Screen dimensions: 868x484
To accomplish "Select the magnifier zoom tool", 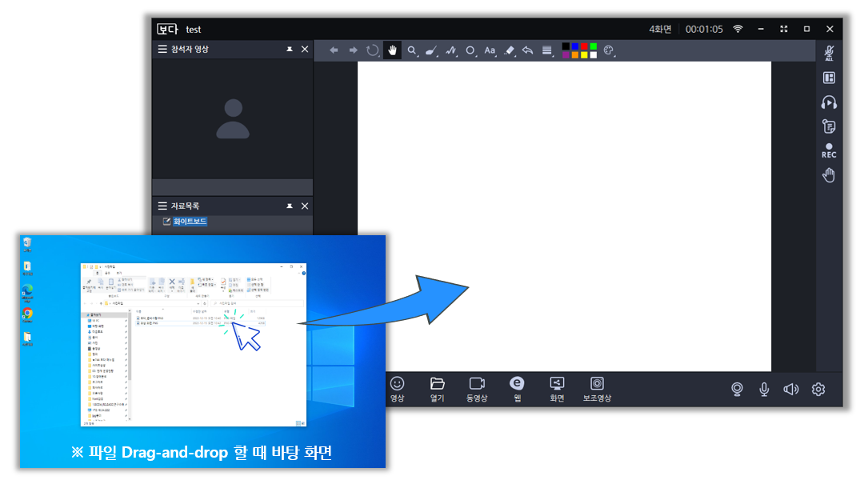I will coord(412,50).
